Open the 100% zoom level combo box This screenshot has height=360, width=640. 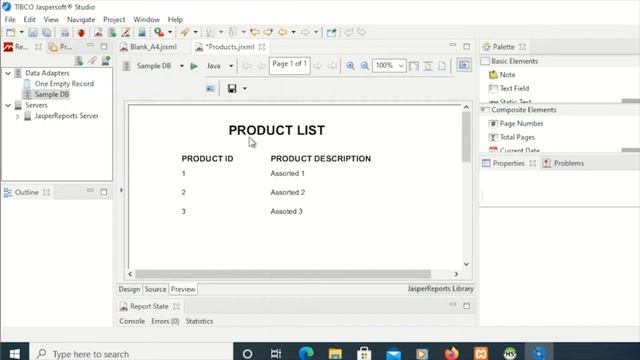pos(389,66)
